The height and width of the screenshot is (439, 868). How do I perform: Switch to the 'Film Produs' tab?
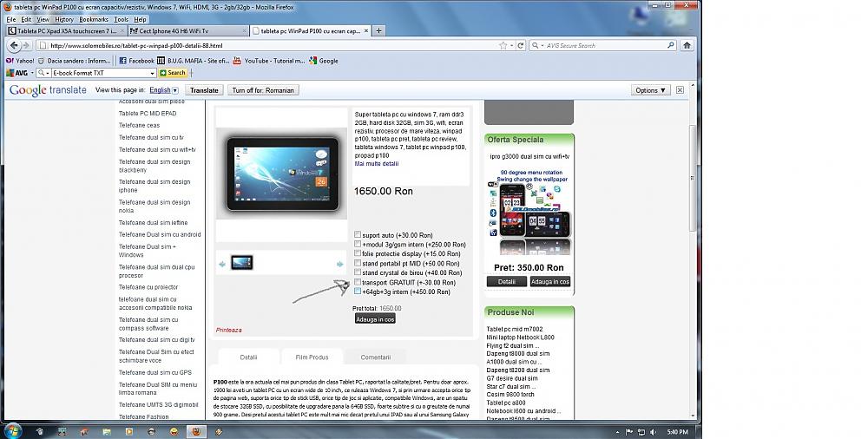tap(312, 357)
